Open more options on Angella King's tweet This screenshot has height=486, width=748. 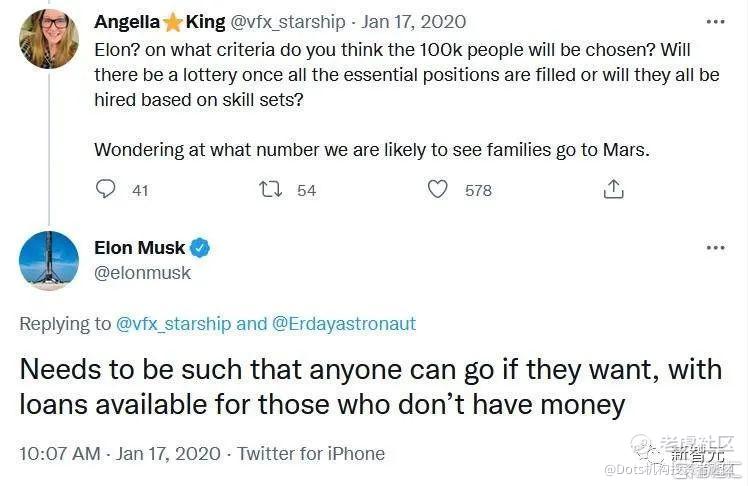pyautogui.click(x=715, y=21)
